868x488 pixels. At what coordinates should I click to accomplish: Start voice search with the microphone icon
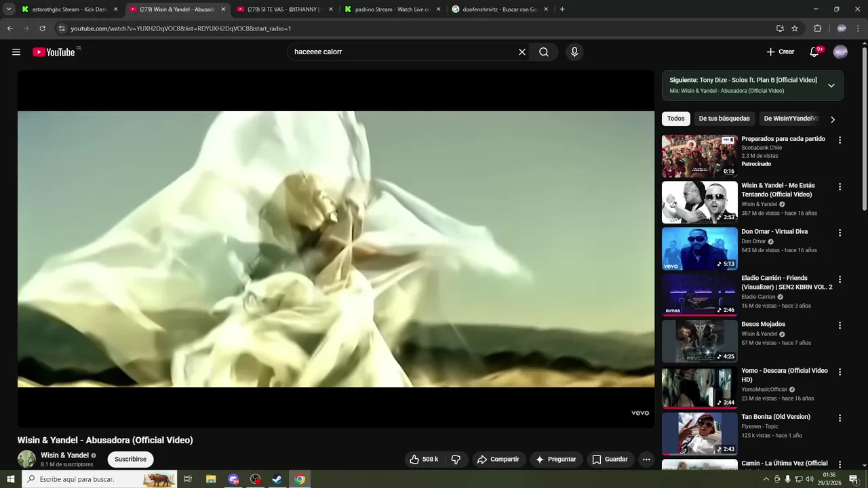[x=574, y=52]
